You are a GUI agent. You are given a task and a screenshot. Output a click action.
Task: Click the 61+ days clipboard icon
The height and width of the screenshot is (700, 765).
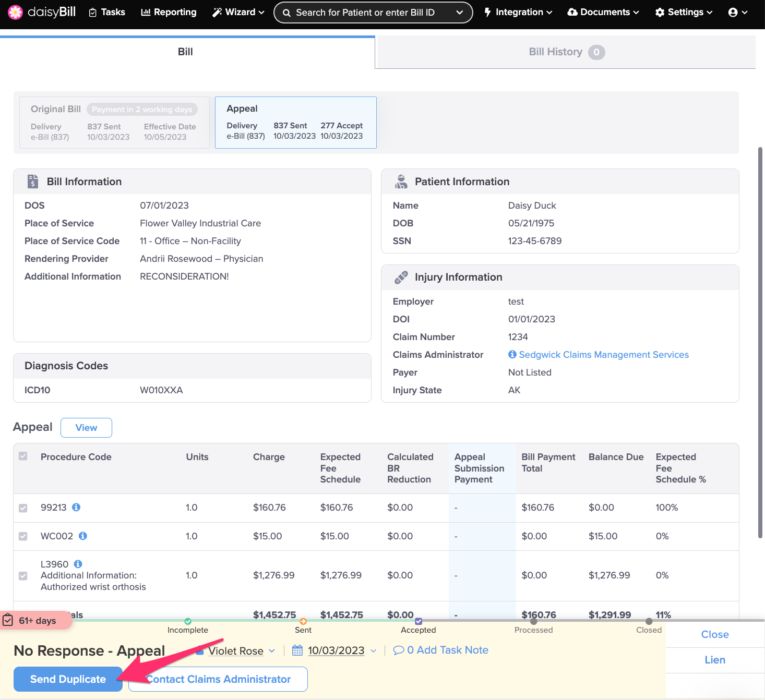click(x=8, y=620)
